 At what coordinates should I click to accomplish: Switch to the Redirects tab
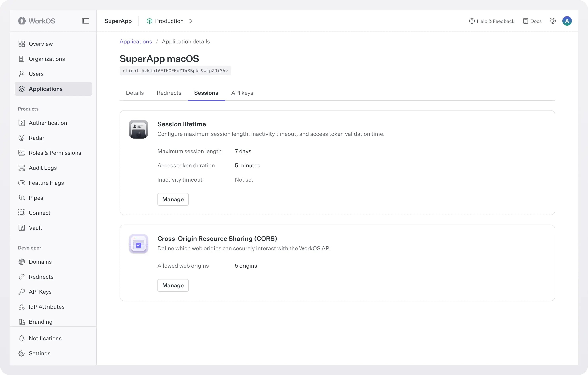[169, 93]
